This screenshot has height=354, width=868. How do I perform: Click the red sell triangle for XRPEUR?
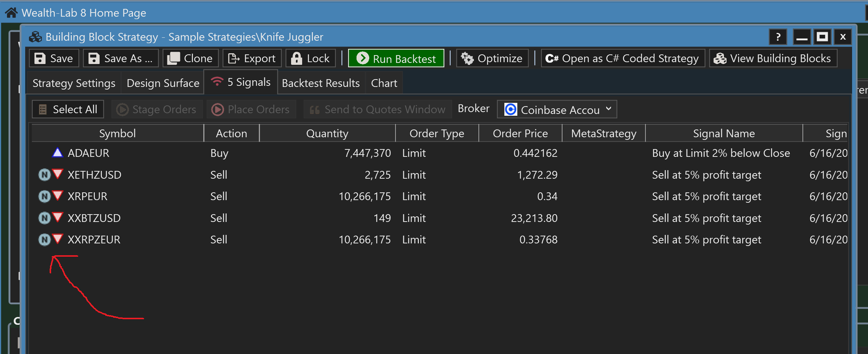coord(58,195)
